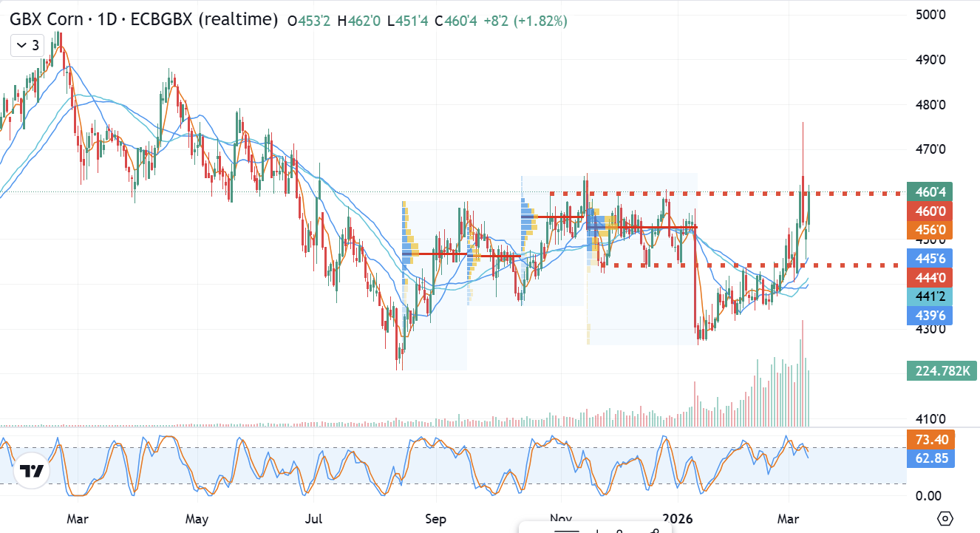980x533 pixels.
Task: Select the red dotted line at 460'0
Action: (724, 194)
